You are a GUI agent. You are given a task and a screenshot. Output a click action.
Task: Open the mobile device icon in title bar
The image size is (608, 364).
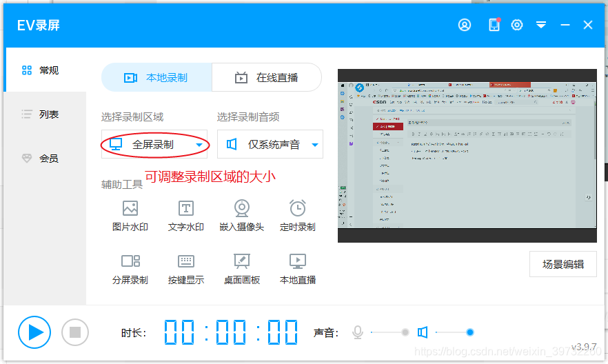494,25
